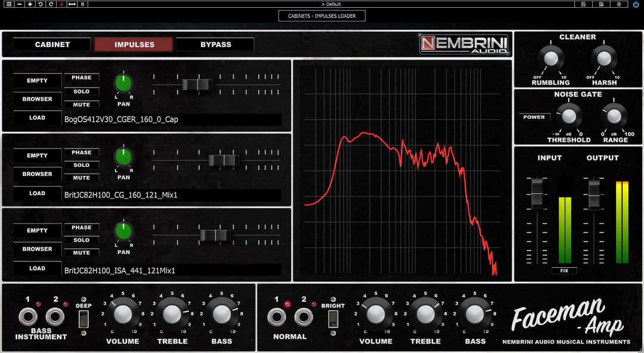644x353 pixels.
Task: Click the BogOS412V30_CGER_160_0_Cap file name field
Action: click(x=172, y=120)
